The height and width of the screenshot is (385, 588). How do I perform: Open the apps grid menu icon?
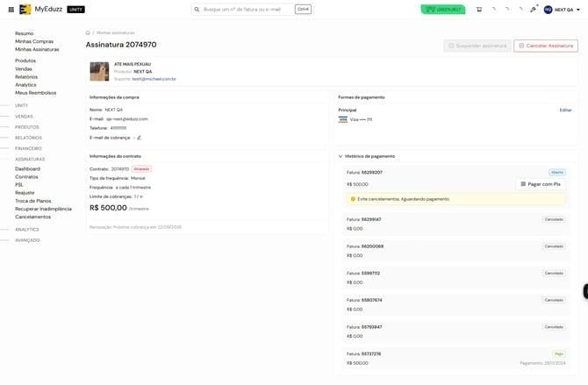click(x=11, y=10)
